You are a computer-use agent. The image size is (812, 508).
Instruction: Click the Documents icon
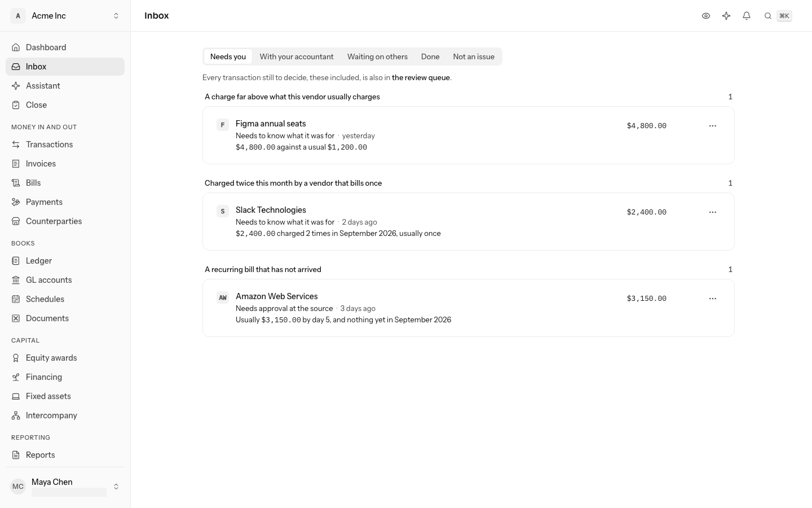click(16, 318)
